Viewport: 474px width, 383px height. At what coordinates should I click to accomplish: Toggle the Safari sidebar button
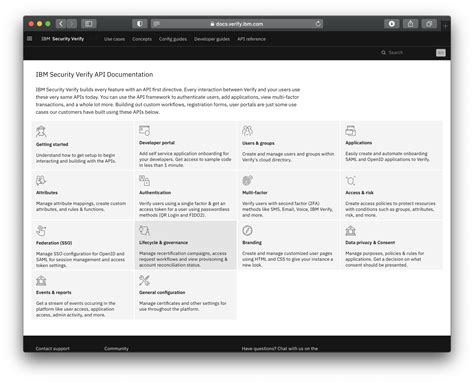tap(89, 24)
